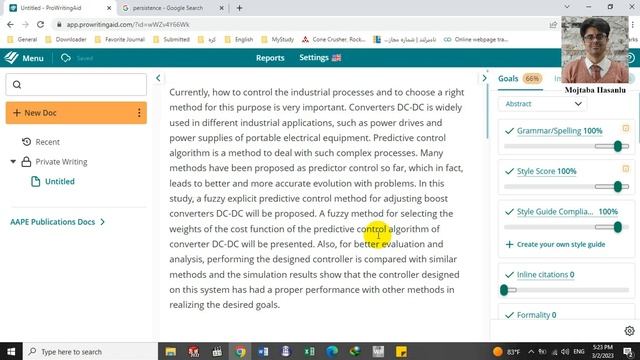
Task: Click the language flag icon beside Settings
Action: pyautogui.click(x=336, y=58)
